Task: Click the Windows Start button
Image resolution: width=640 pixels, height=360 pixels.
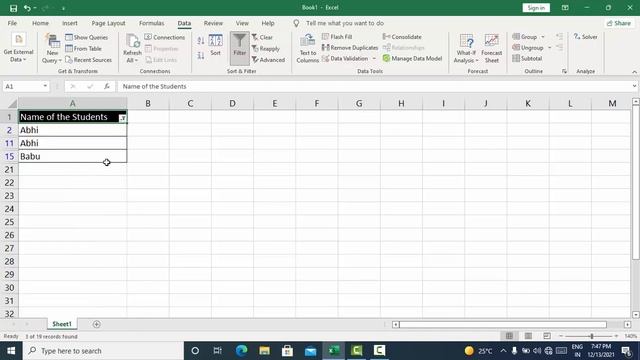Action: [11, 351]
